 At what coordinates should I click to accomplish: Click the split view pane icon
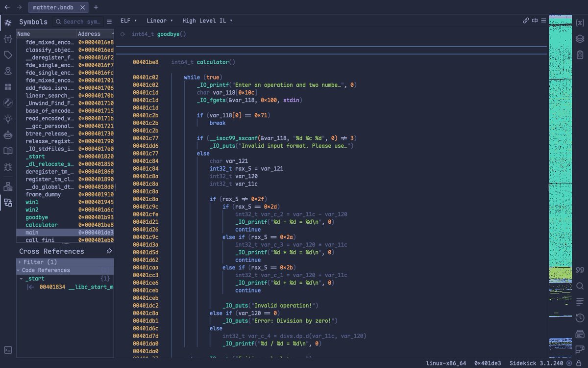(535, 21)
